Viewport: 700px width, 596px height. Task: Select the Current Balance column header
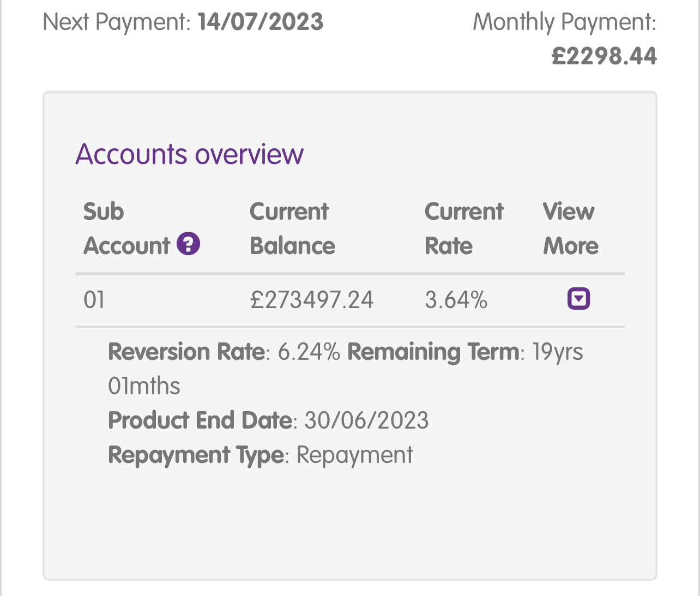pyautogui.click(x=292, y=228)
